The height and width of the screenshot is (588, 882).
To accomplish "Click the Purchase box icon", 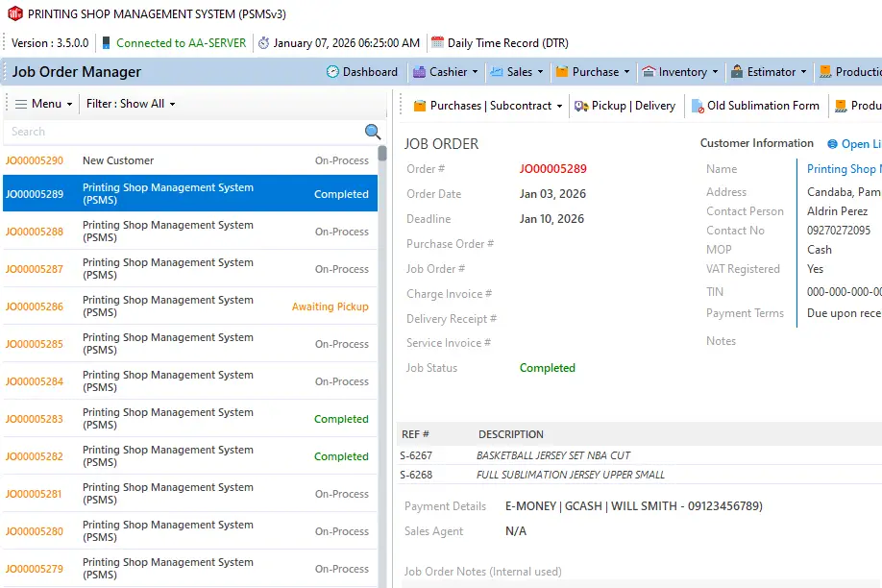I will (562, 72).
